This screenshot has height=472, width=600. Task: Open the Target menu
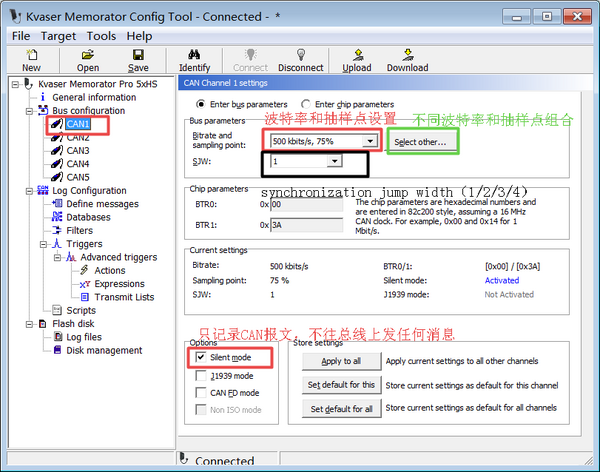pyautogui.click(x=58, y=36)
